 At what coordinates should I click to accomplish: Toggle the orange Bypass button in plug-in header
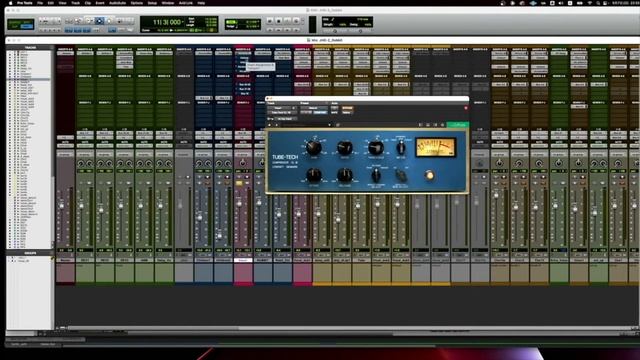pyautogui.click(x=347, y=108)
